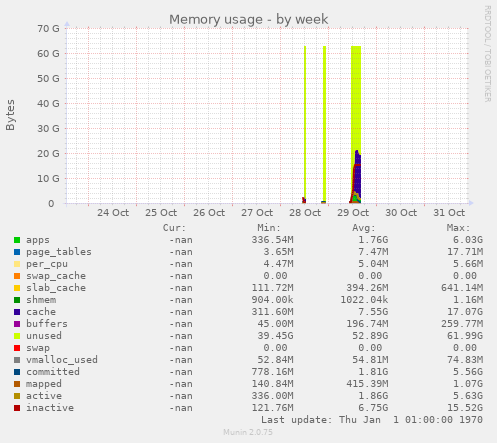Click the cache dark blue swatch
497x443 pixels.
(17, 312)
